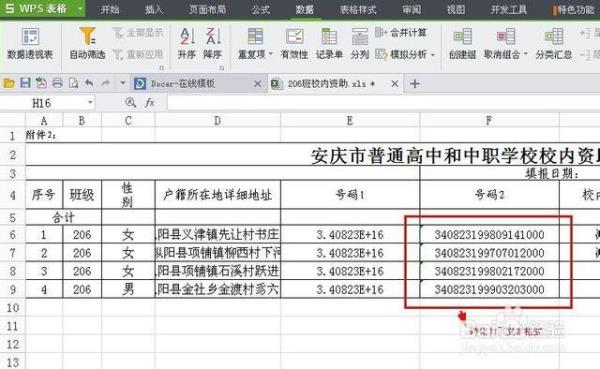The height and width of the screenshot is (369, 600).
Task: Click the magnifier icon beside the name box
Action: [130, 103]
